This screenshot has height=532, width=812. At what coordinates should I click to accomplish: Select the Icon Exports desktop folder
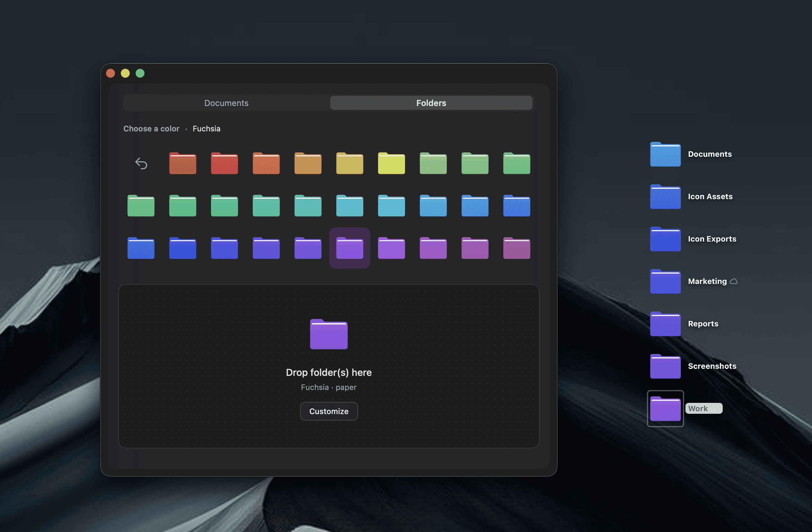pos(665,239)
